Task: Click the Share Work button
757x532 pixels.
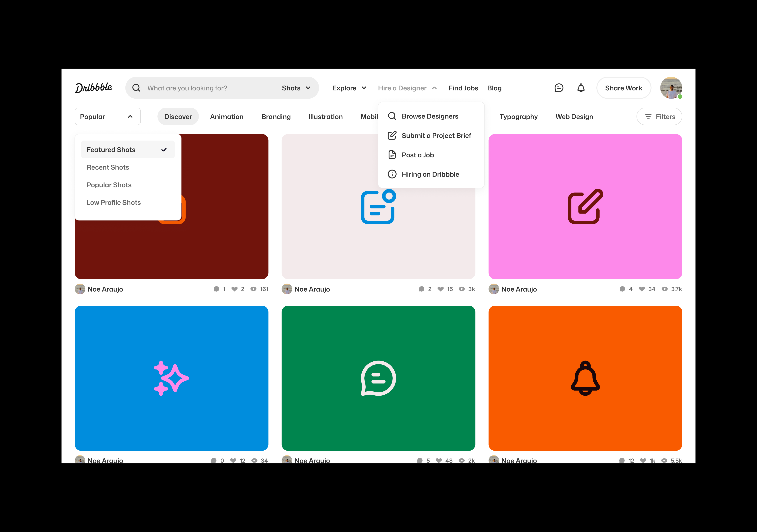Action: click(x=623, y=88)
